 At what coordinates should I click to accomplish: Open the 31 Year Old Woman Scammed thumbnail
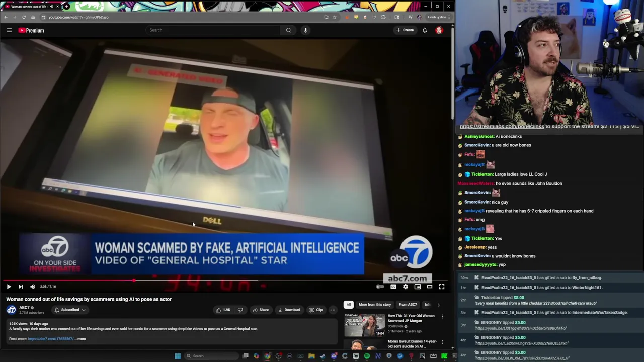pos(365,325)
